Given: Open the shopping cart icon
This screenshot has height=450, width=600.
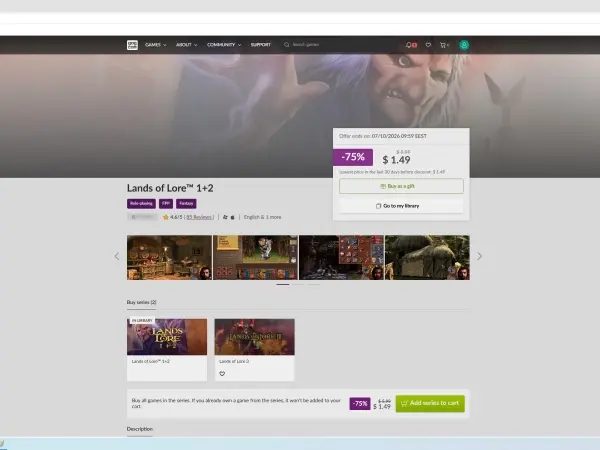Looking at the screenshot, I should (x=444, y=45).
